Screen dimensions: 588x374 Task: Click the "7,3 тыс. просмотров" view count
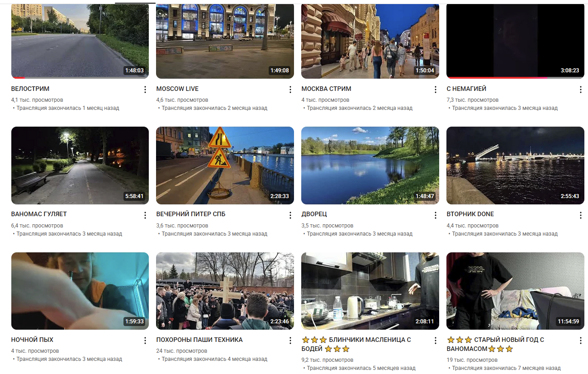472,100
